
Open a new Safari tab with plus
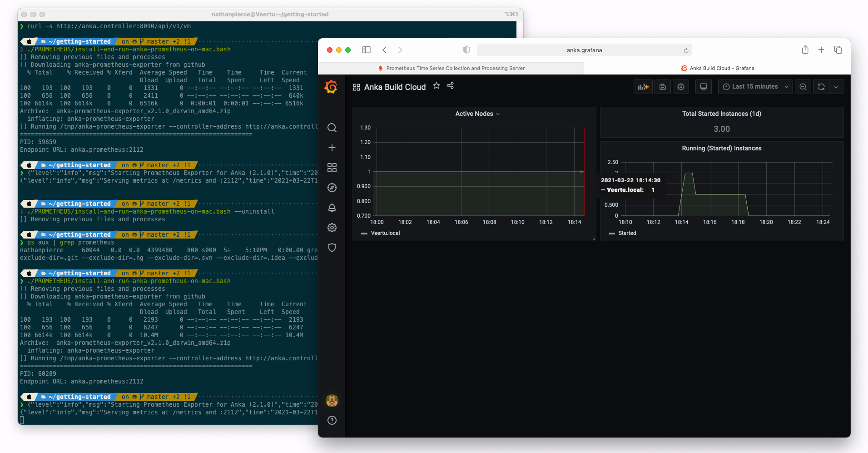pyautogui.click(x=821, y=50)
